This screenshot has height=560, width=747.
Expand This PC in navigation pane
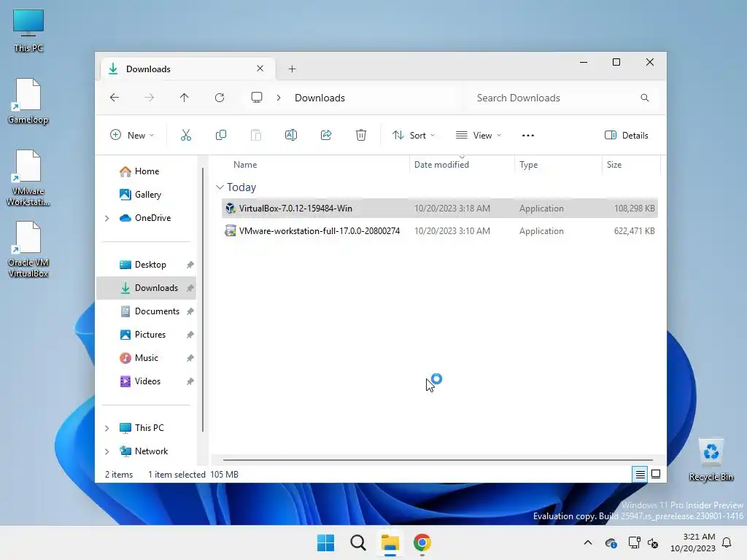(x=107, y=428)
